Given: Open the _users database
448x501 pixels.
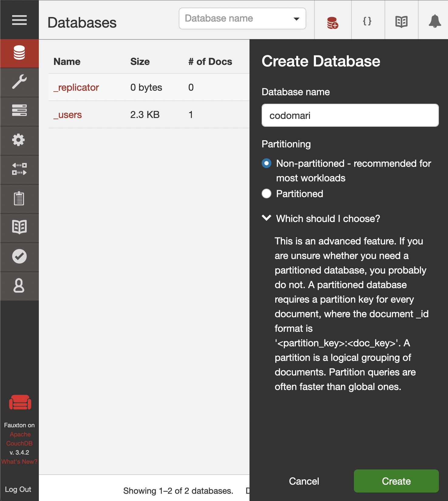Looking at the screenshot, I should click(68, 115).
